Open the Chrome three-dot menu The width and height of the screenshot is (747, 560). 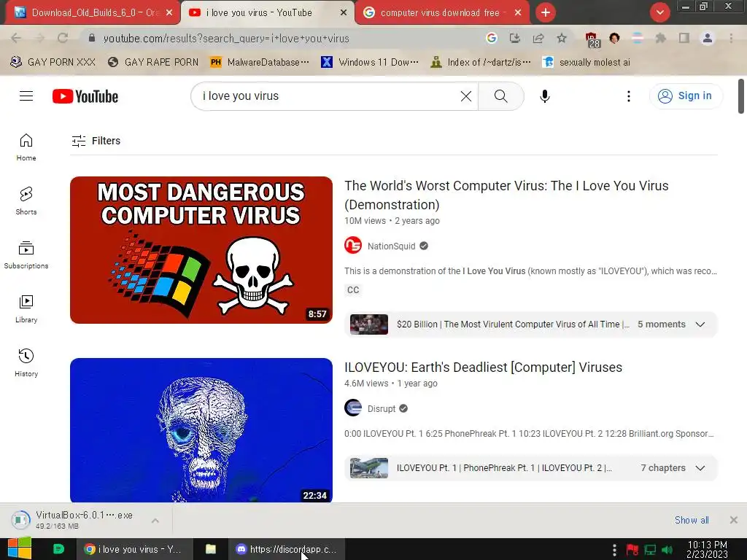coord(731,38)
